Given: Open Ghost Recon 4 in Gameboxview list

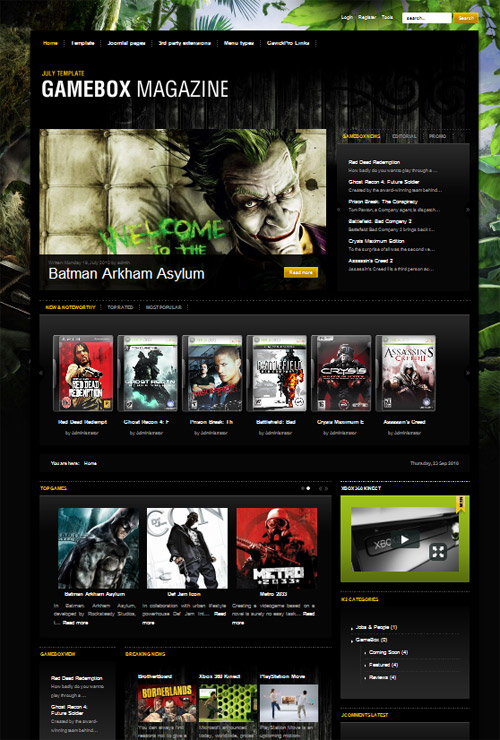Looking at the screenshot, I should (69, 710).
